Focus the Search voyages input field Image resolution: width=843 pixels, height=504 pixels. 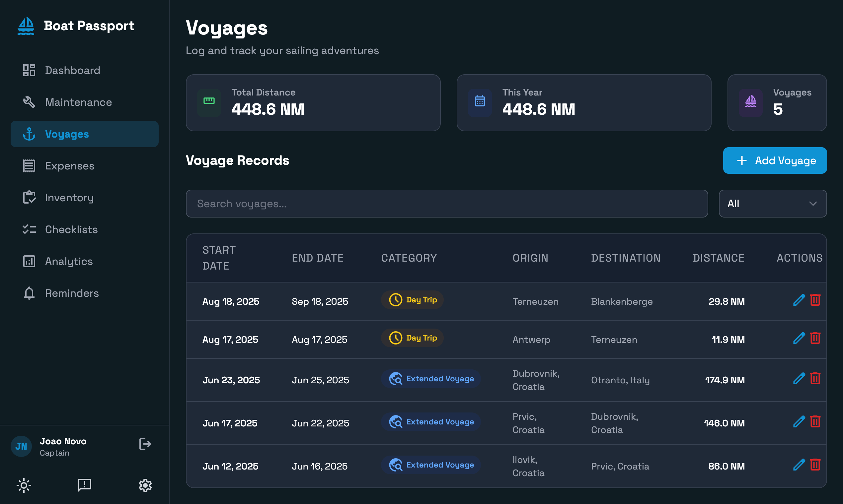point(446,204)
